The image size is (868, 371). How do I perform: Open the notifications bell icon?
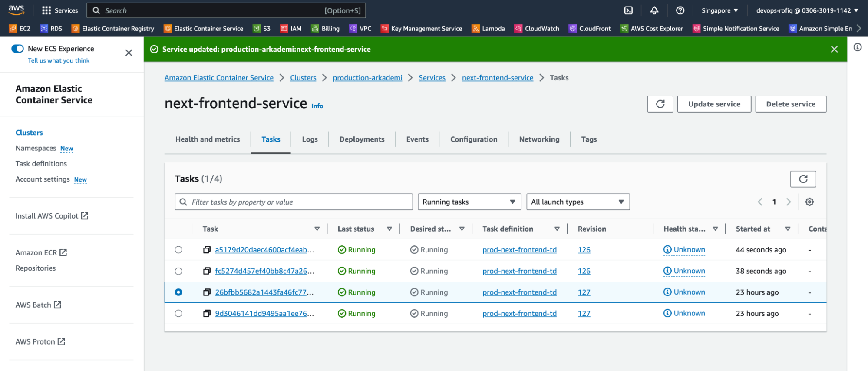(654, 10)
